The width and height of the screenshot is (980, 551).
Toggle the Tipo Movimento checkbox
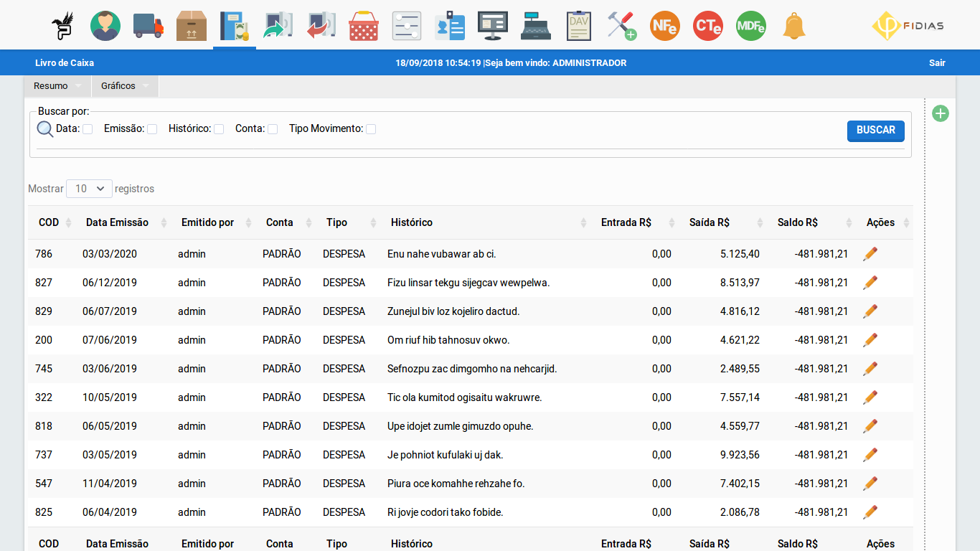click(371, 129)
